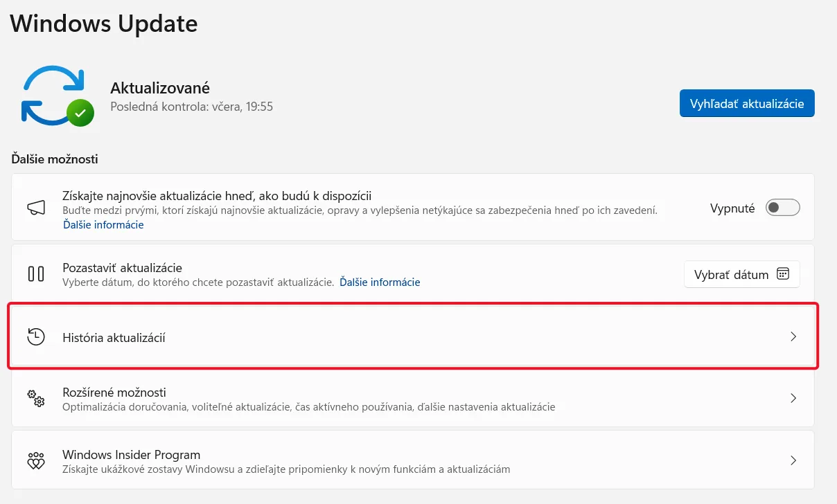
Task: Click the clock history icon for História aktualizácií
Action: coord(36,337)
